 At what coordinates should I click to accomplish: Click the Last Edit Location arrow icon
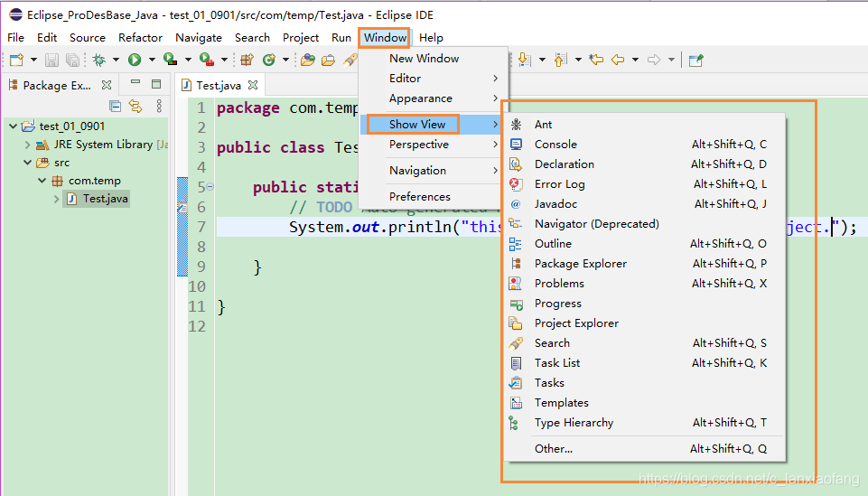tap(596, 60)
